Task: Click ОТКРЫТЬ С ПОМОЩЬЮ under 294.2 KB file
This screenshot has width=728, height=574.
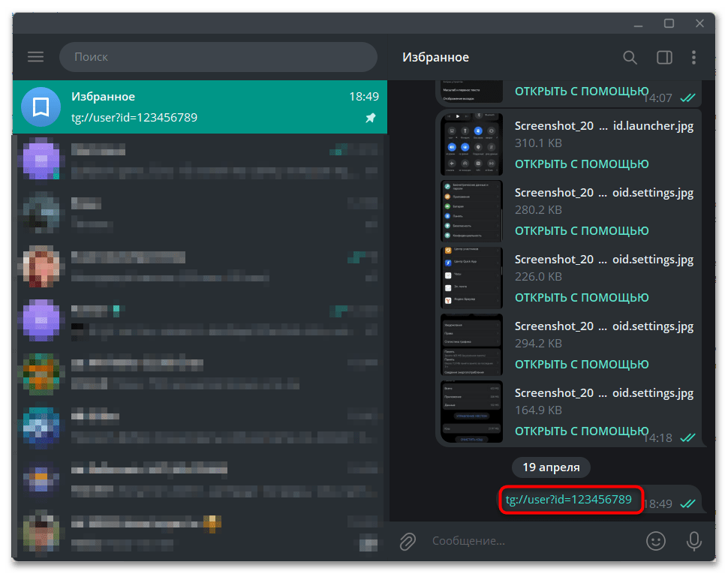Action: click(582, 365)
